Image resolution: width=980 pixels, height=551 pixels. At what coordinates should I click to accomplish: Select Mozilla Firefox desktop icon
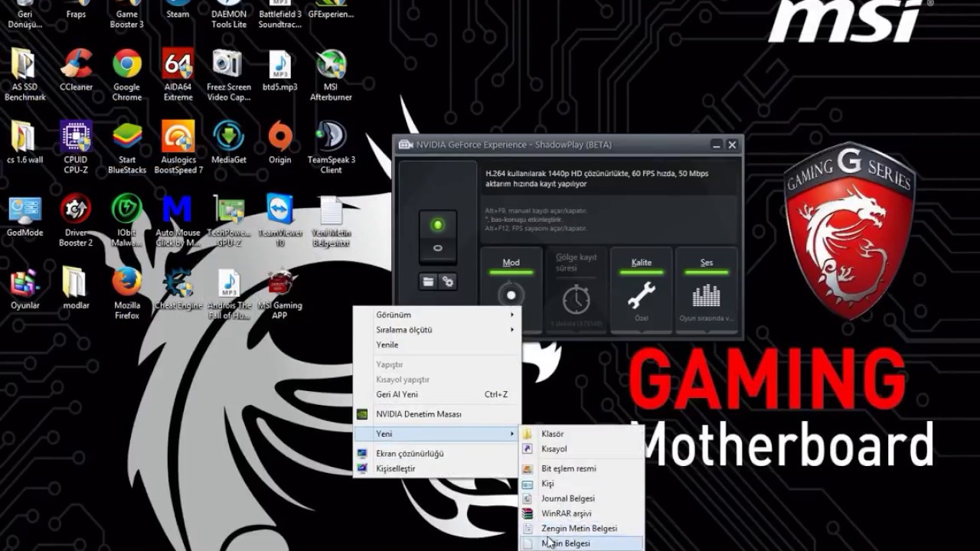(x=127, y=293)
